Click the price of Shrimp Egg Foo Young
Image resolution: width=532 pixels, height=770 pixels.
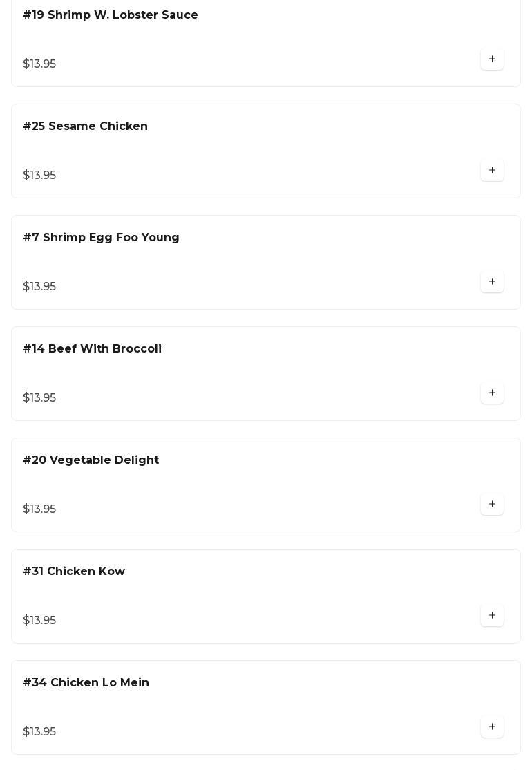pos(39,287)
